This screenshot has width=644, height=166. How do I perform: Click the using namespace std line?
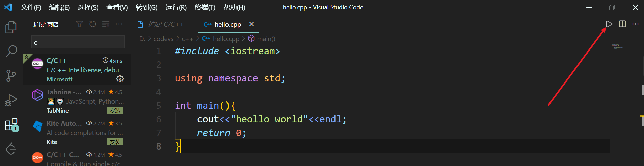[230, 78]
